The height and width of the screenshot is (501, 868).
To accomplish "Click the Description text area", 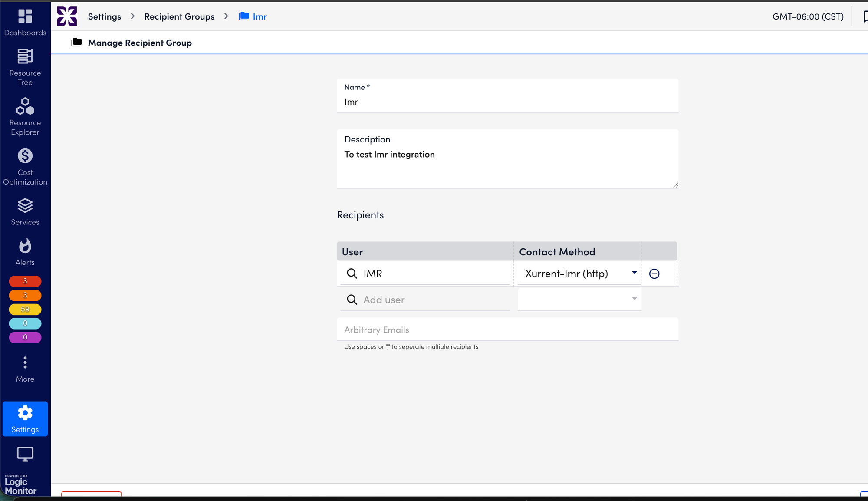I will pyautogui.click(x=507, y=165).
